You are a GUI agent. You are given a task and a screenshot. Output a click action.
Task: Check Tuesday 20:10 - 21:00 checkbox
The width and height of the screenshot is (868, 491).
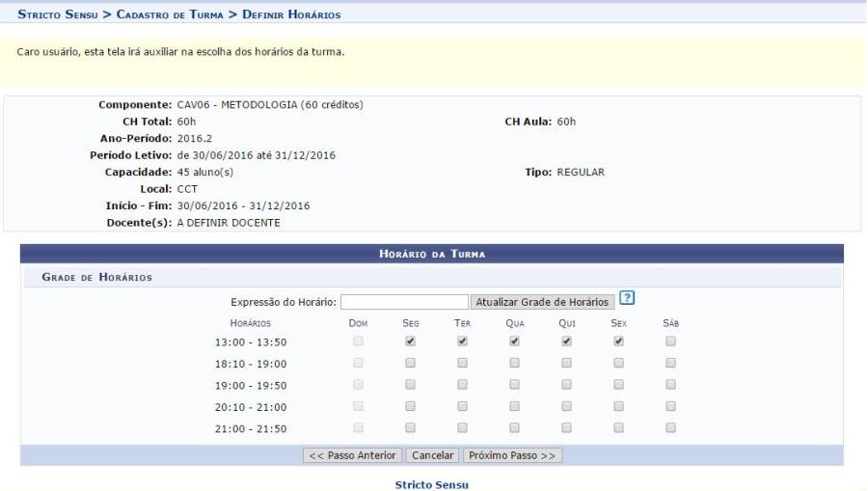pos(463,406)
